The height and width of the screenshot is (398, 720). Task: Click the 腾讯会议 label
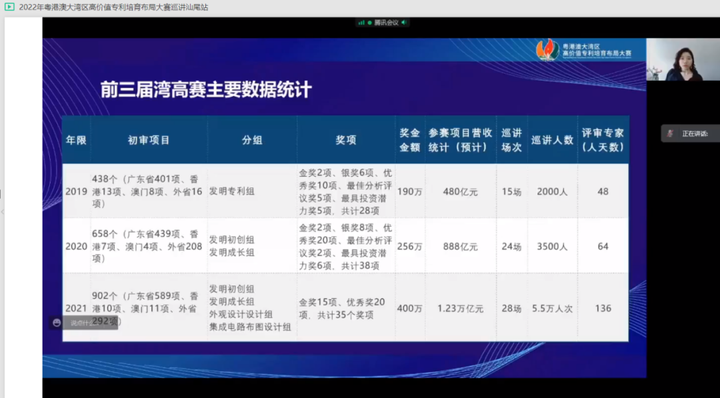[x=386, y=22]
